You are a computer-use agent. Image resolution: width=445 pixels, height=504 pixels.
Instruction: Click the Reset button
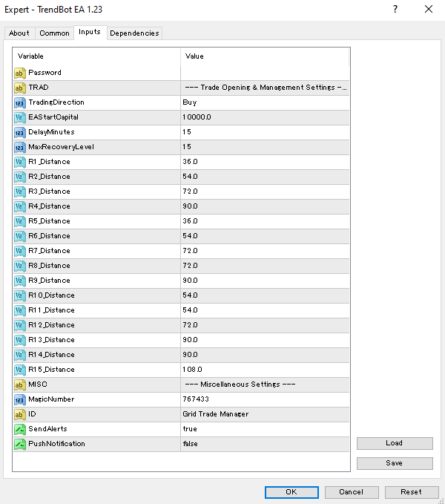pyautogui.click(x=411, y=491)
